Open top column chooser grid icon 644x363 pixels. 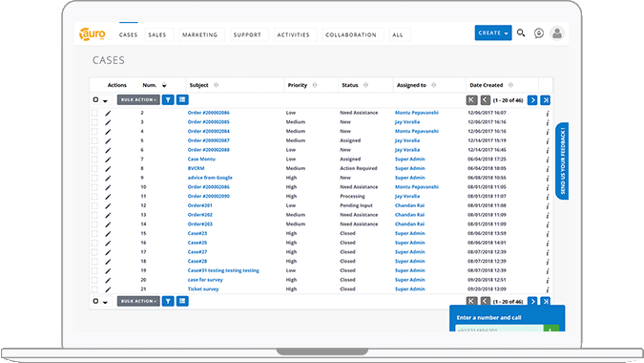[x=182, y=100]
